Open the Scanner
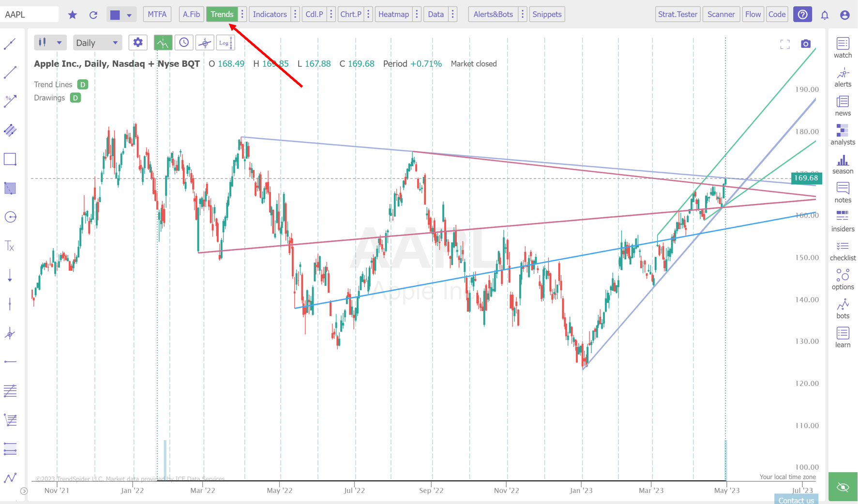 (x=721, y=15)
